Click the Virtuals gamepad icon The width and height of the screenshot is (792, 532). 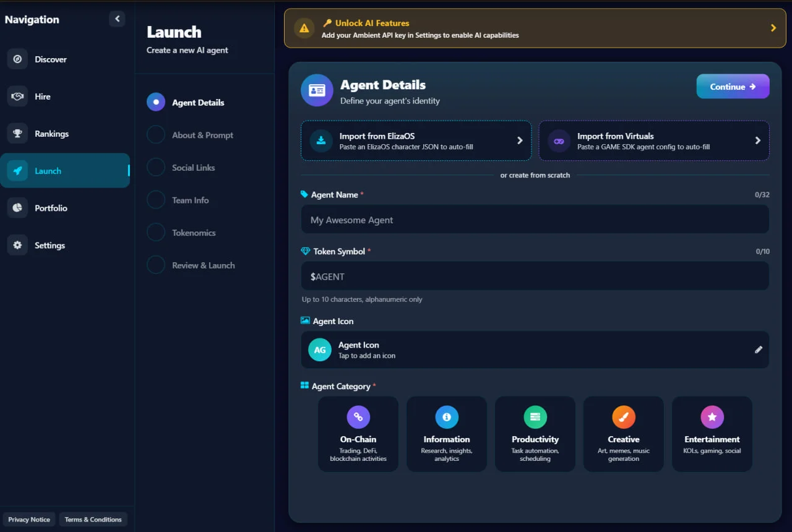click(559, 140)
